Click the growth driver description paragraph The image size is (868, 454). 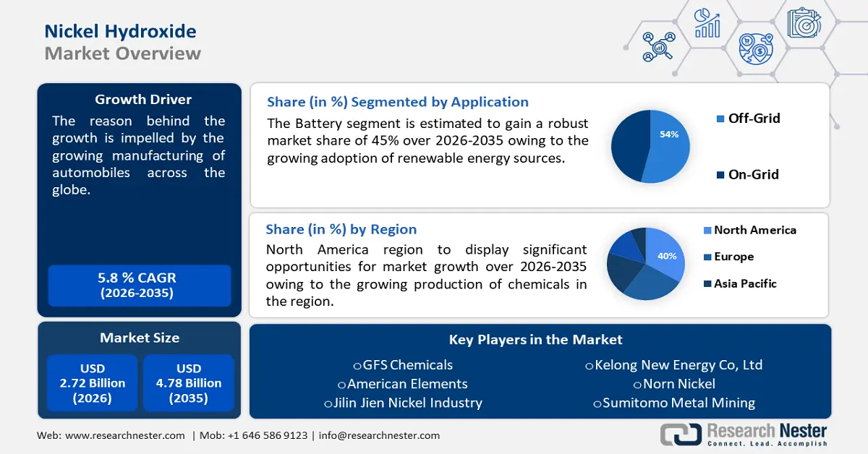139,155
